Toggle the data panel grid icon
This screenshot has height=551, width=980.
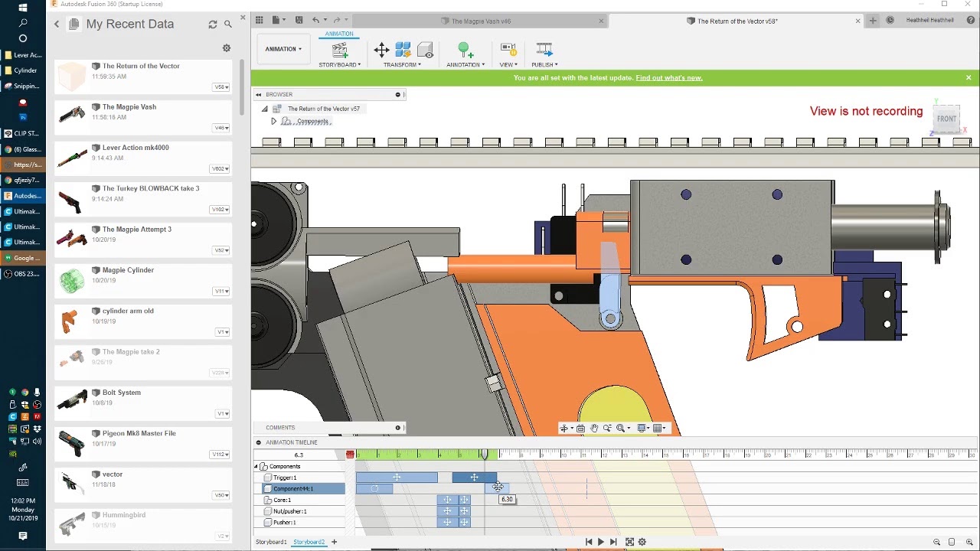pyautogui.click(x=260, y=21)
